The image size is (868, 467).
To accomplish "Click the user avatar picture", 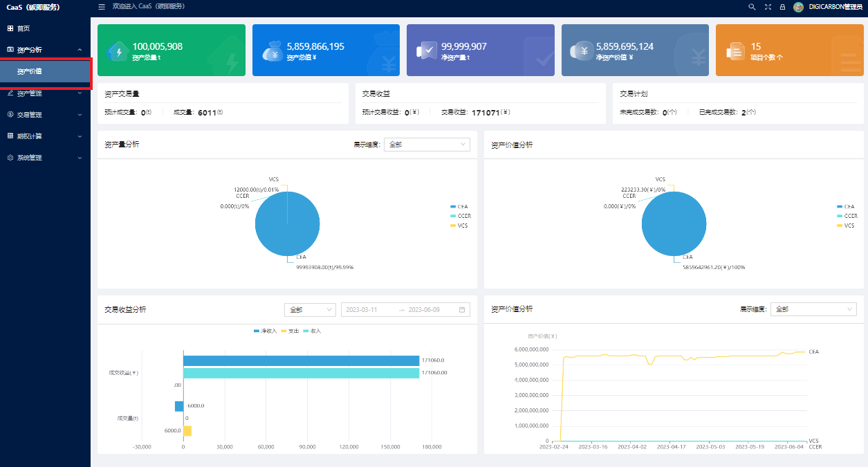I will tap(798, 7).
